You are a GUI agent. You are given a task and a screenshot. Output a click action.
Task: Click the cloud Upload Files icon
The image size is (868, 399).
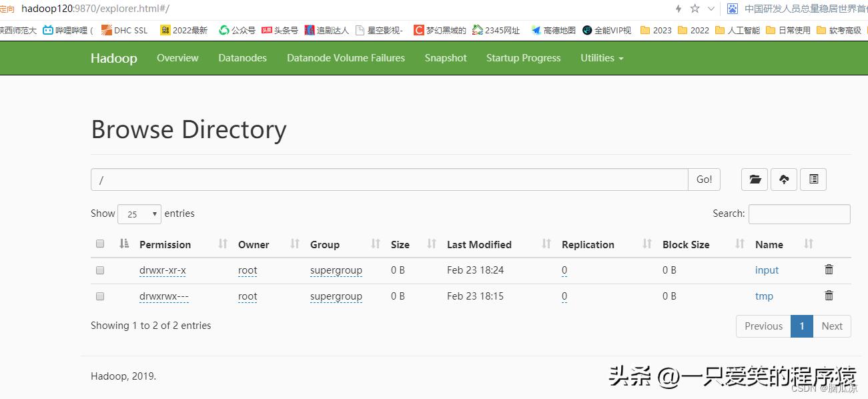(783, 179)
